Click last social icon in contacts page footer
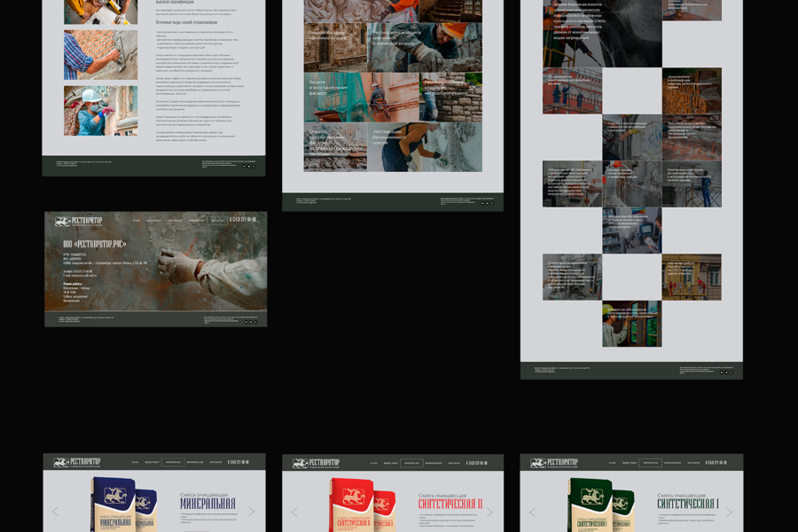The image size is (798, 532). point(255,322)
